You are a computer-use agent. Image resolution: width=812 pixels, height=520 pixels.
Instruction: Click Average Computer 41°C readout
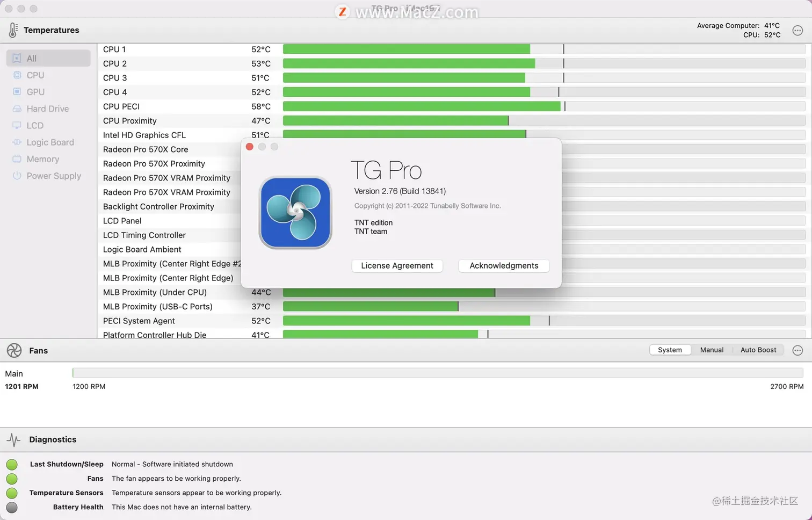coord(738,25)
